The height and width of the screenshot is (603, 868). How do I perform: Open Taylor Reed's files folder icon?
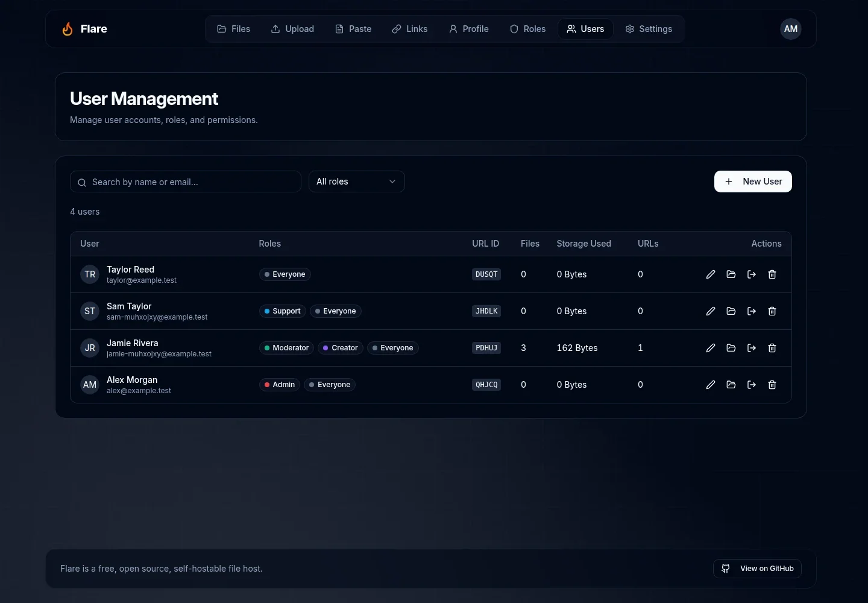731,274
